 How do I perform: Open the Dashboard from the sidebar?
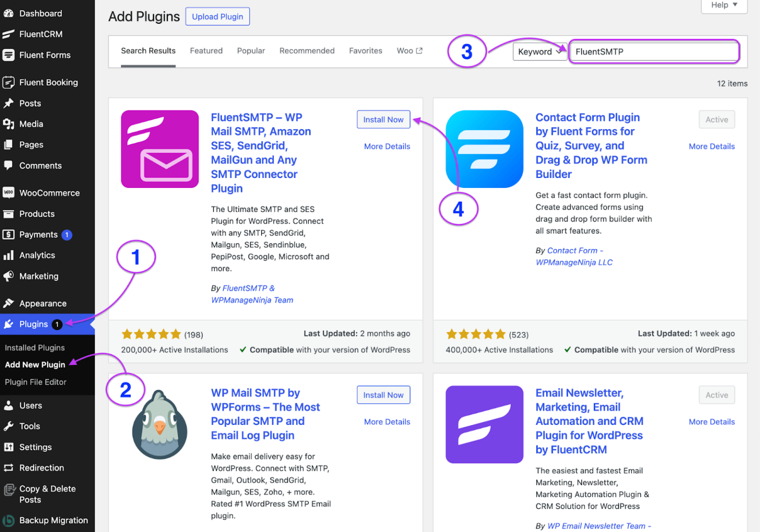pos(9,13)
